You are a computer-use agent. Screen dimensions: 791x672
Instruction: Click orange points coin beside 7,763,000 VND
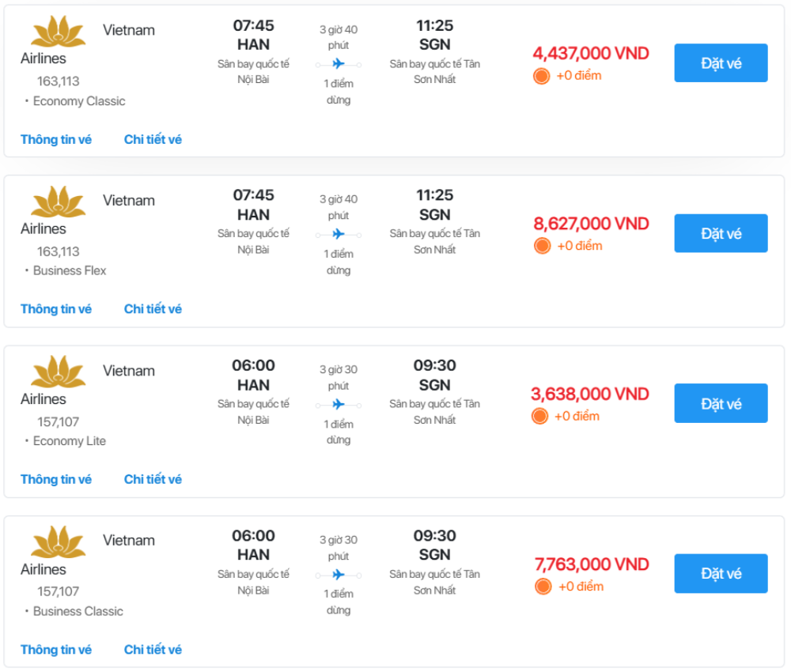pos(543,587)
